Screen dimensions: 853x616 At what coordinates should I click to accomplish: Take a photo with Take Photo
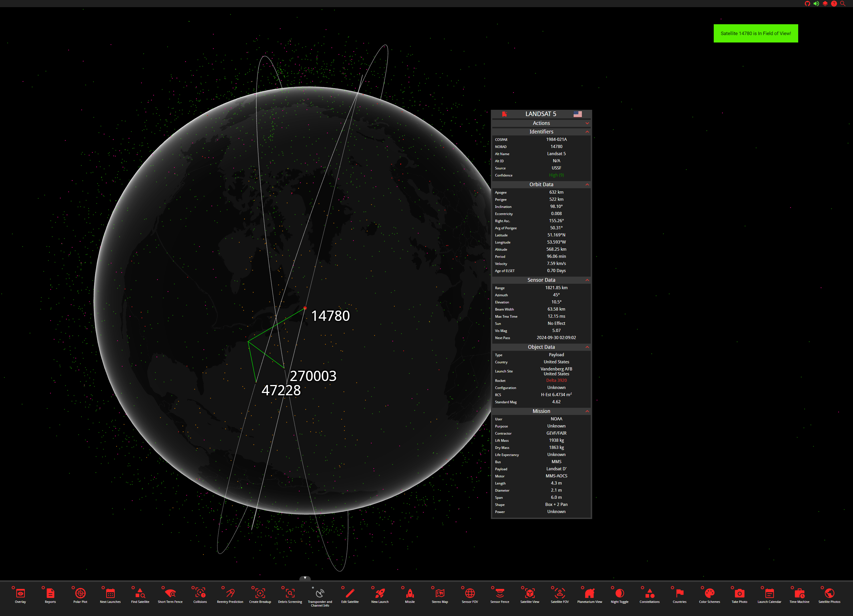click(739, 595)
